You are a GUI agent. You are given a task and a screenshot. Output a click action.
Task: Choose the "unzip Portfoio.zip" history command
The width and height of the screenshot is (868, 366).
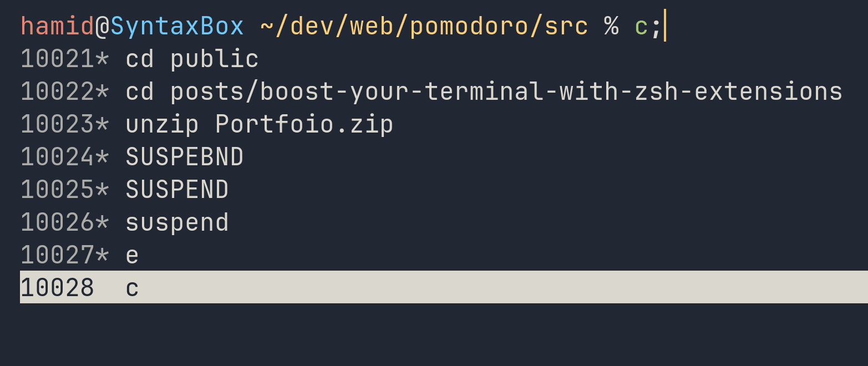click(x=259, y=124)
